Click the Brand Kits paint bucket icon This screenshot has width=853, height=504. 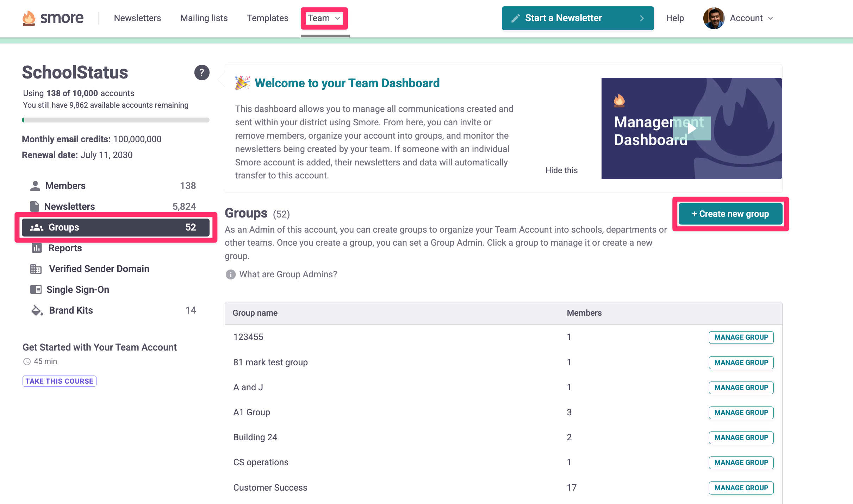click(x=37, y=310)
